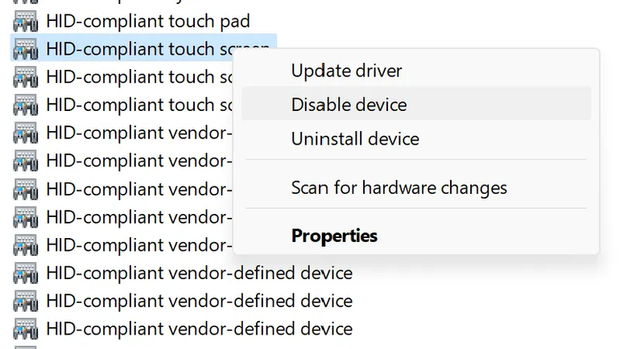Click the icon of the first vendor- entry below the touch screens
Viewport: 644px width, 349px height.
[26, 133]
